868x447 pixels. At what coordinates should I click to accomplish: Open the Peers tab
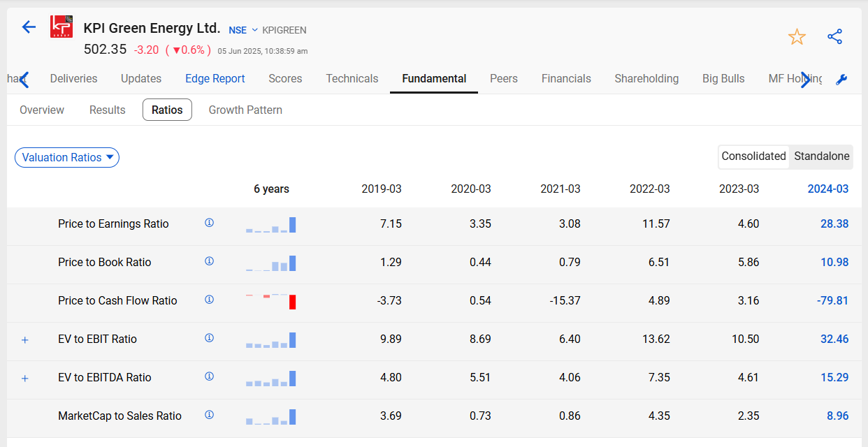pos(504,79)
